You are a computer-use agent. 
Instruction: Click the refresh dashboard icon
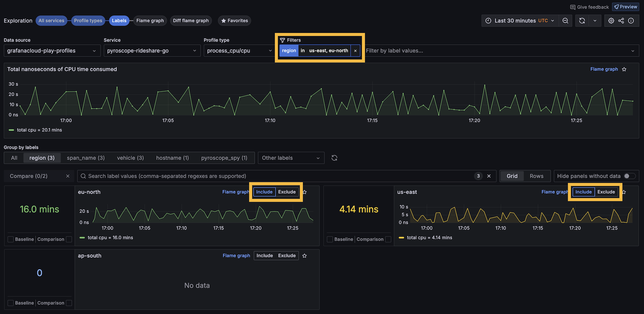tap(582, 21)
